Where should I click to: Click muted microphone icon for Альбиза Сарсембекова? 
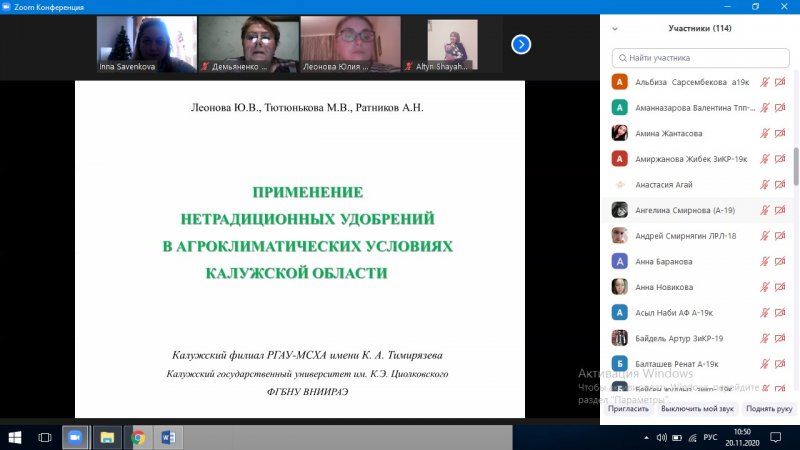pyautogui.click(x=765, y=82)
